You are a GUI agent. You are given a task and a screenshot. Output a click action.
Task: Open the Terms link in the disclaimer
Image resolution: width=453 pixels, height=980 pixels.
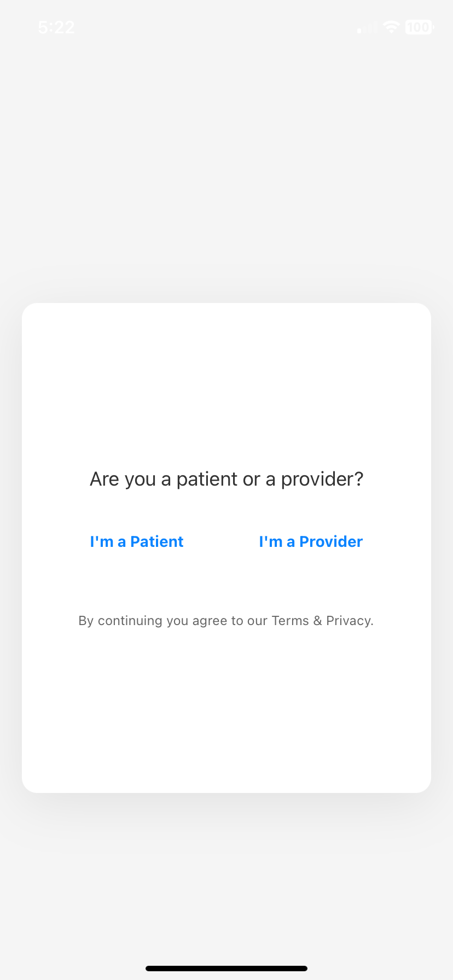290,621
